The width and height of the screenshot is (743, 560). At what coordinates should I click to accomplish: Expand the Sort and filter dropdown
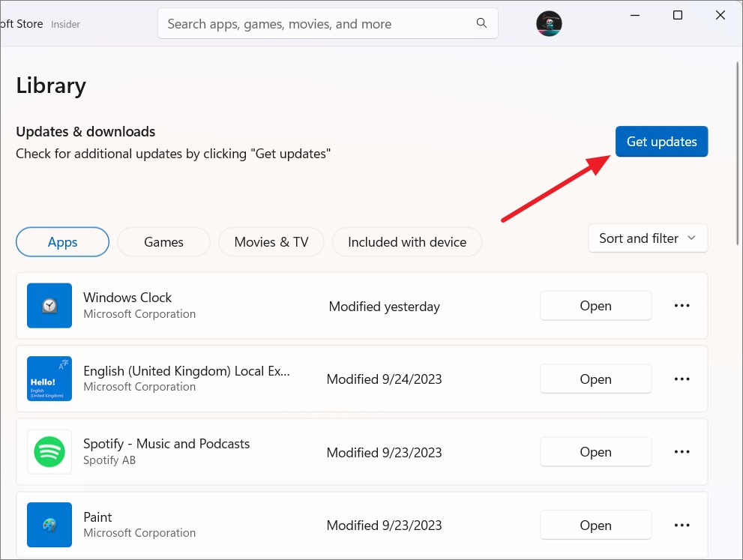pyautogui.click(x=648, y=238)
